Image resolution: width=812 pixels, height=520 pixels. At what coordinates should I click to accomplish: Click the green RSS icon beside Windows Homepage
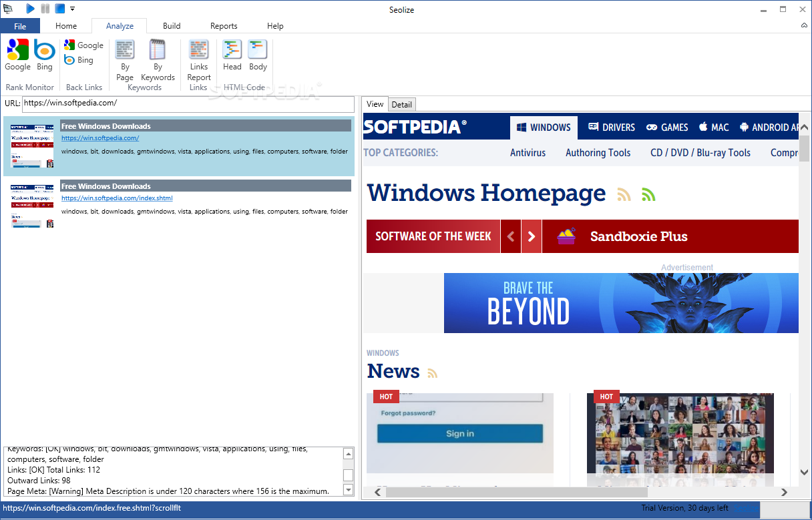648,194
